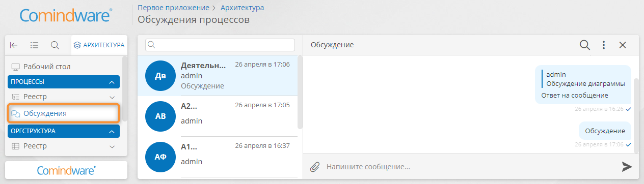Click the quoted Обсуждение диаграммы reply

click(584, 79)
